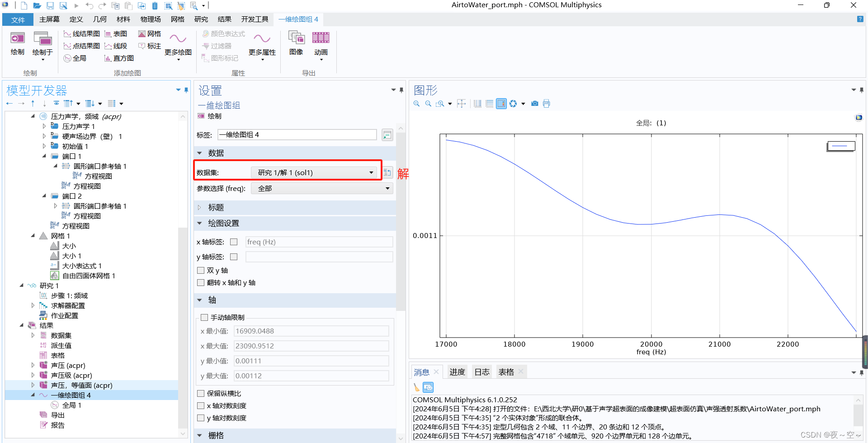Click the plot legend box
Image resolution: width=868 pixels, height=443 pixels.
click(841, 146)
